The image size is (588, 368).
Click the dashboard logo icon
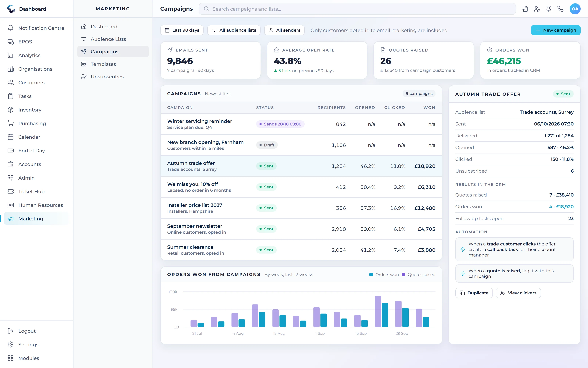point(11,9)
